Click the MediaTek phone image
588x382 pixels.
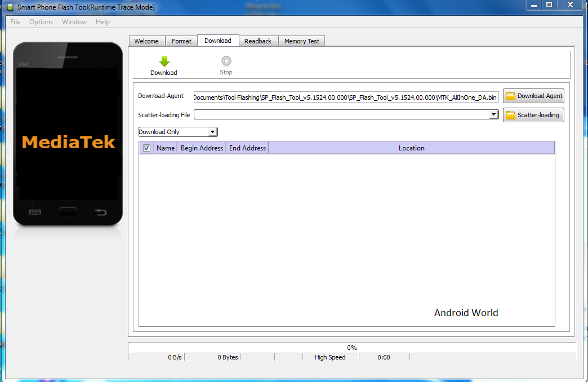(68, 134)
